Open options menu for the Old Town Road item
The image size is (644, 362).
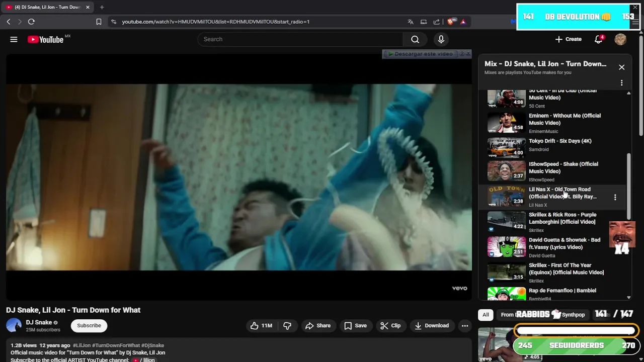(615, 197)
